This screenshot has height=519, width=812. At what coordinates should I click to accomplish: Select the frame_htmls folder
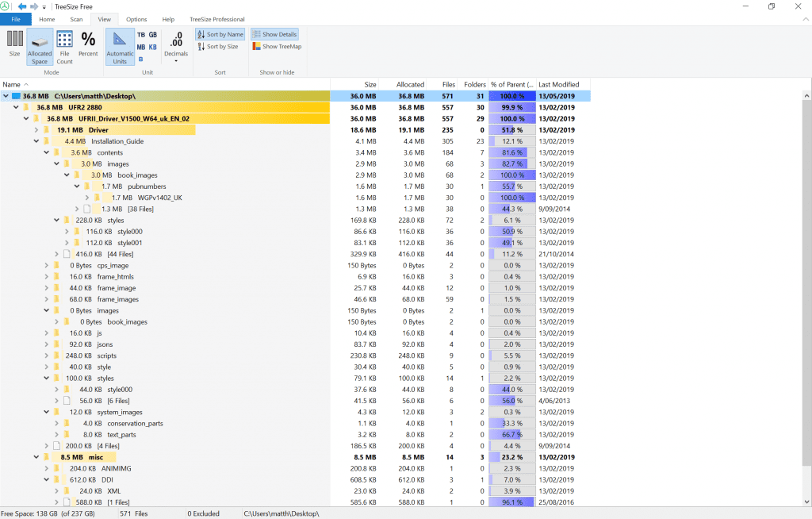115,277
